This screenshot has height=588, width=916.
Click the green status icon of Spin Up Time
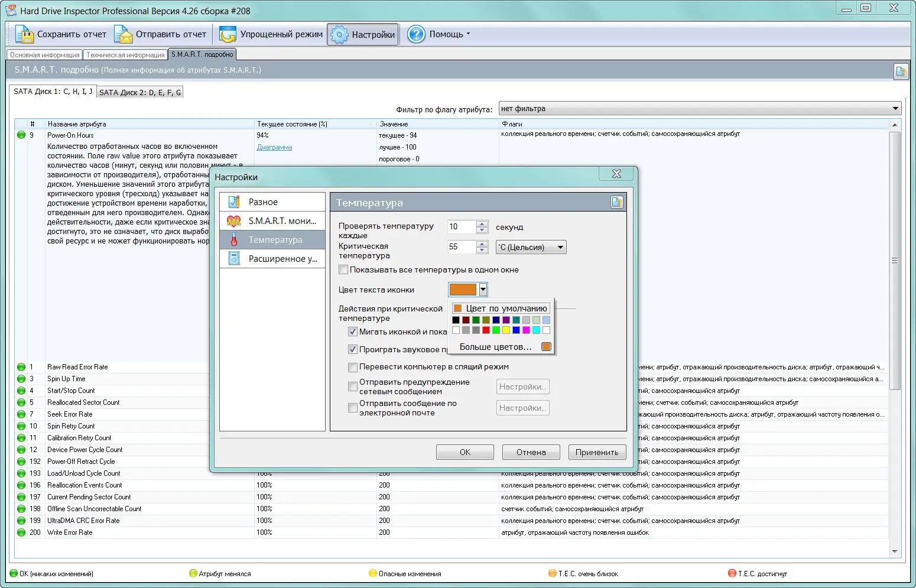click(x=21, y=379)
